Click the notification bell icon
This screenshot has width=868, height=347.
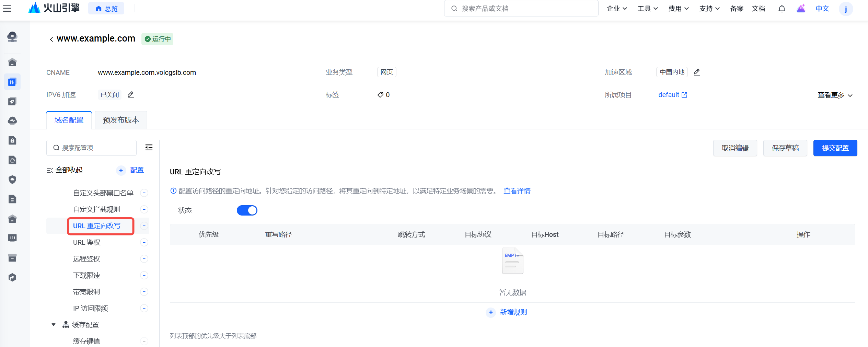click(x=782, y=9)
